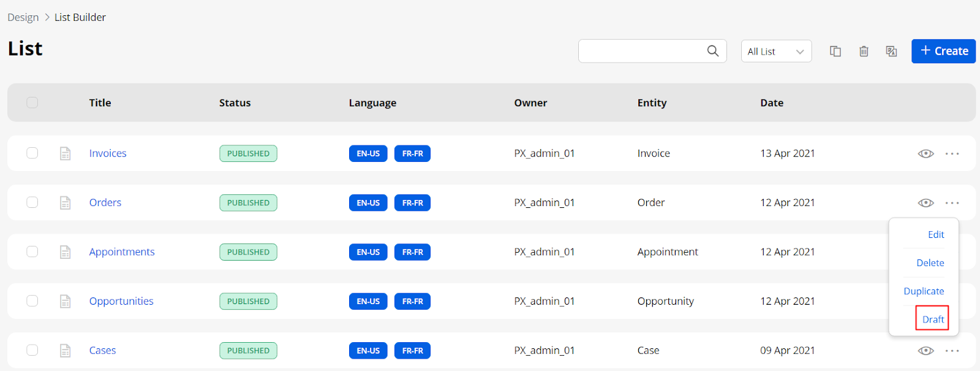Image resolution: width=980 pixels, height=371 pixels.
Task: Click the document icon beside Opportunities
Action: (66, 301)
